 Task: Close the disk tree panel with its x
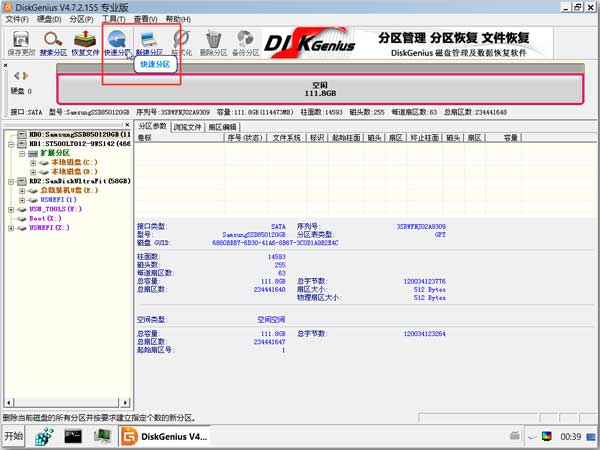[127, 125]
